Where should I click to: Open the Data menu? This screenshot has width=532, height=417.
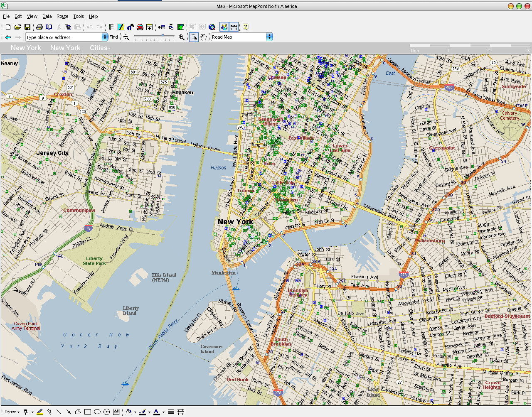[47, 16]
